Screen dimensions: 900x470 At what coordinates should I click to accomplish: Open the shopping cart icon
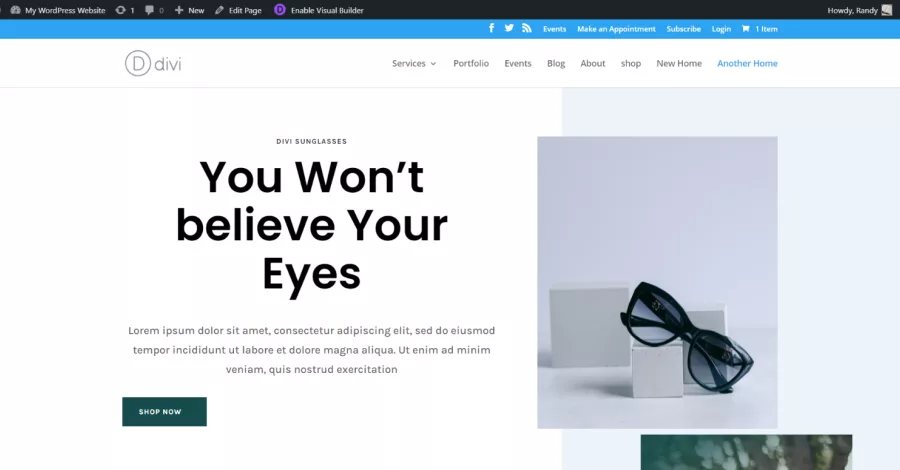(745, 29)
